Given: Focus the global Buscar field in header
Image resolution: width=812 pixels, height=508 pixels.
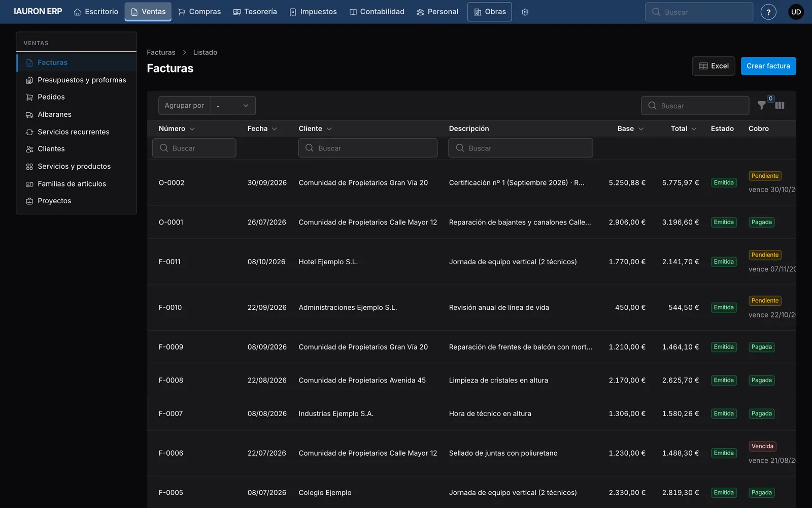Looking at the screenshot, I should pos(699,12).
